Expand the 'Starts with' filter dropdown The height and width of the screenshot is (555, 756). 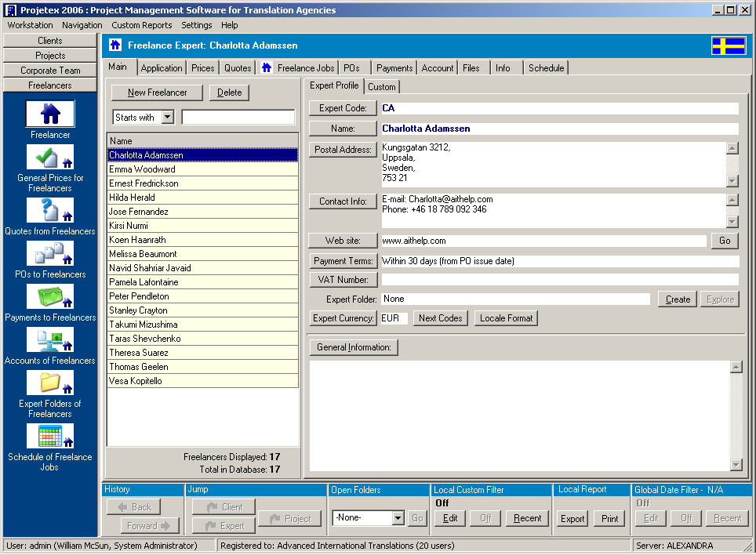(x=167, y=118)
